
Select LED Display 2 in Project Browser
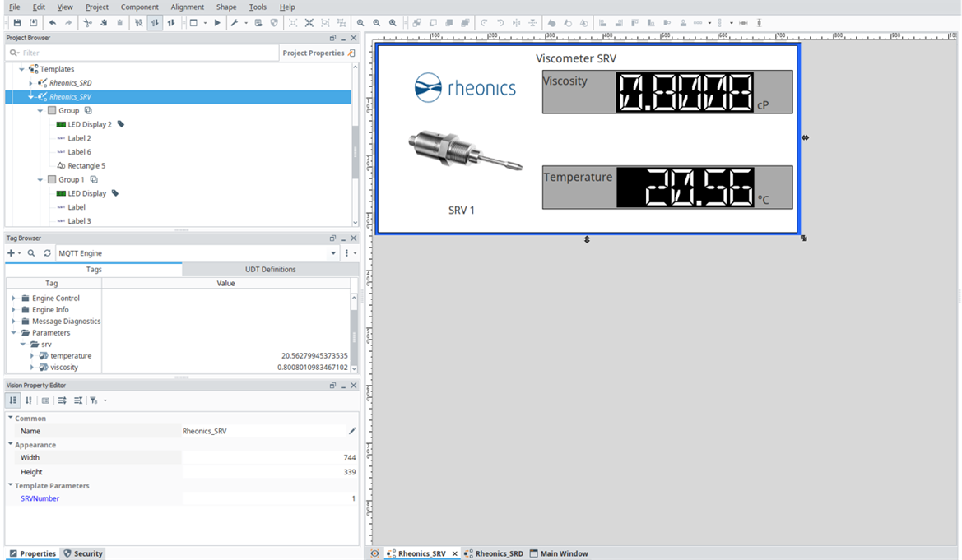pyautogui.click(x=90, y=124)
